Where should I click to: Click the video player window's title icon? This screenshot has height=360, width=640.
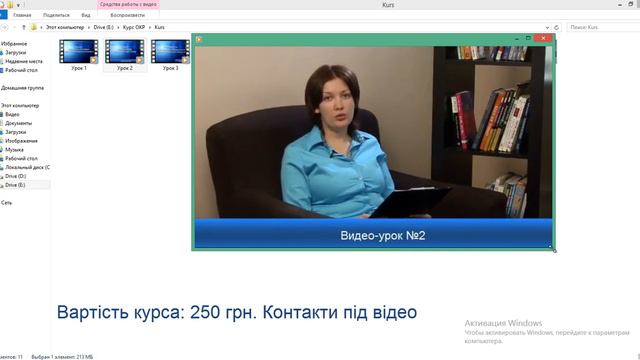pos(199,39)
